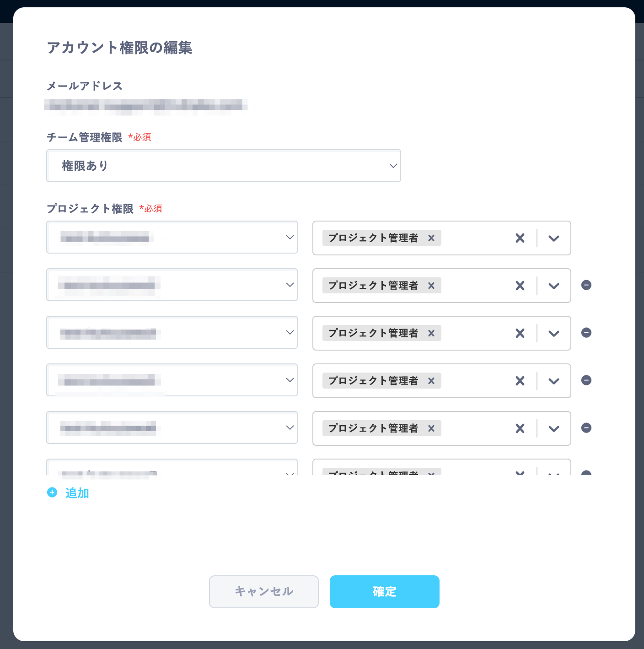
Task: Remove the プロジェクト管理者 tag in the fifth row
Action: pyautogui.click(x=430, y=428)
